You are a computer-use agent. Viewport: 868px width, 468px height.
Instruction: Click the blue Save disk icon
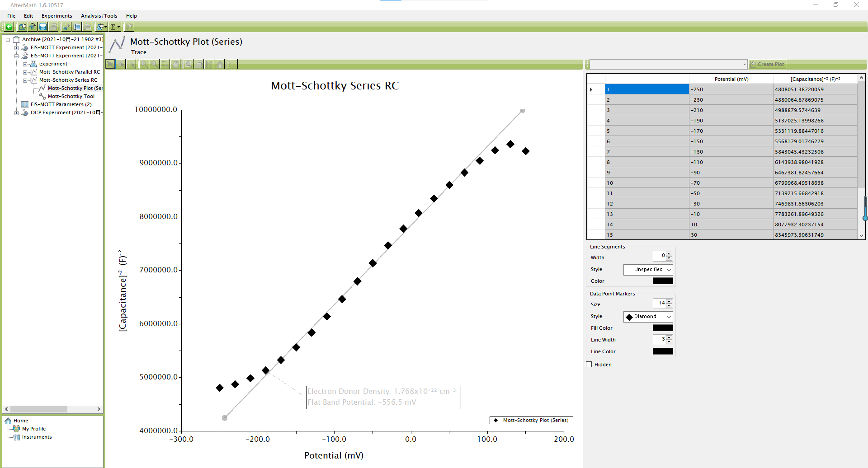[43, 27]
